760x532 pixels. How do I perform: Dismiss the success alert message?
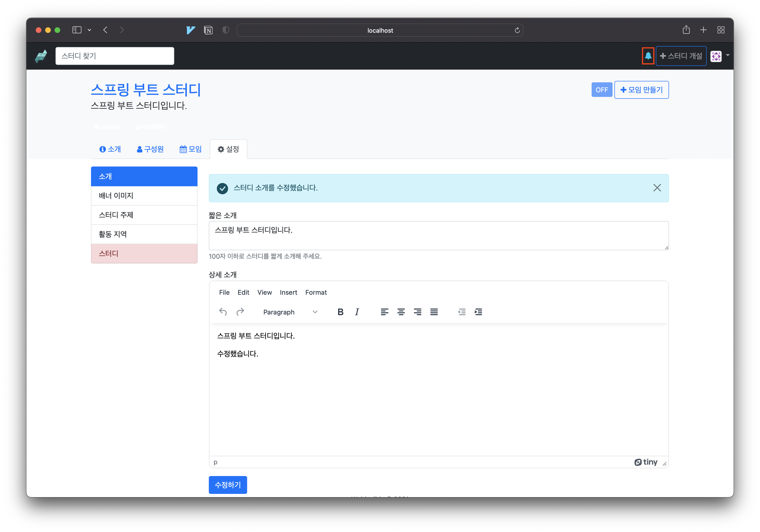[x=657, y=188]
